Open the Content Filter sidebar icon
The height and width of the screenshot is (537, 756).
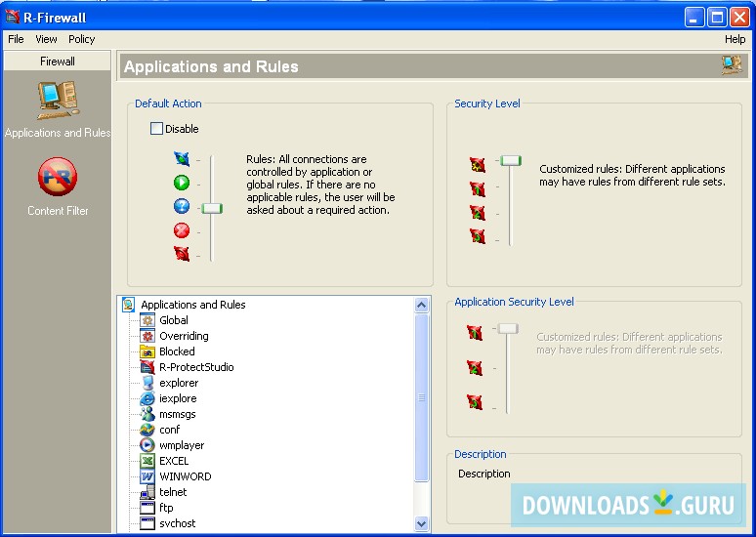point(58,177)
